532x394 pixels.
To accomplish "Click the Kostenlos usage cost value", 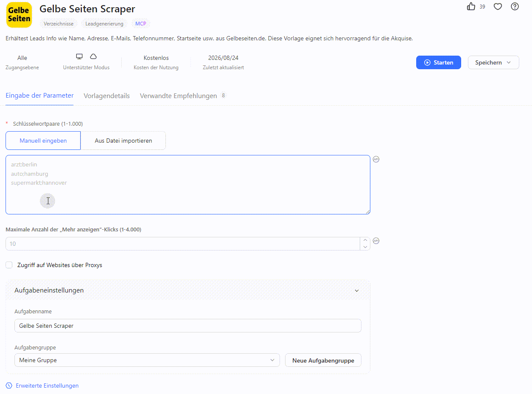I will click(x=156, y=58).
